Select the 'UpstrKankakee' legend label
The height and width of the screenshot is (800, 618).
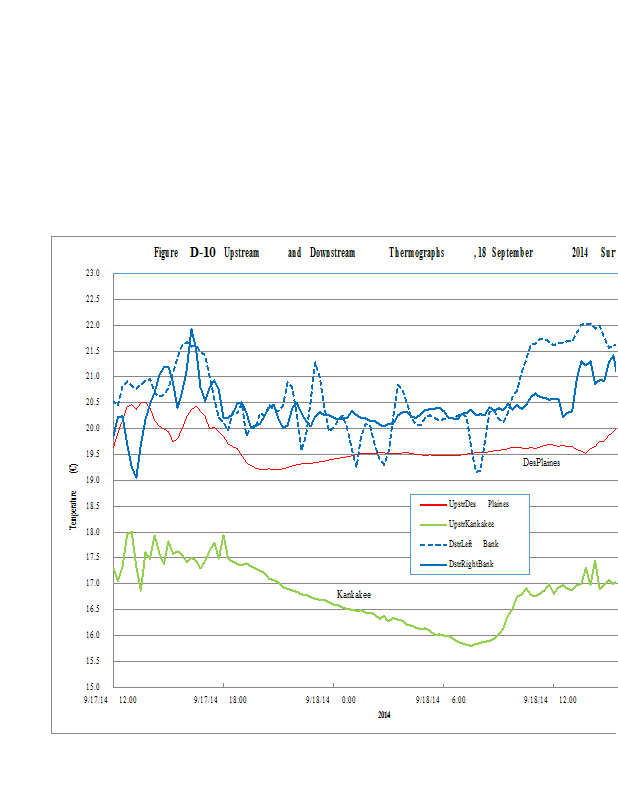(x=471, y=524)
